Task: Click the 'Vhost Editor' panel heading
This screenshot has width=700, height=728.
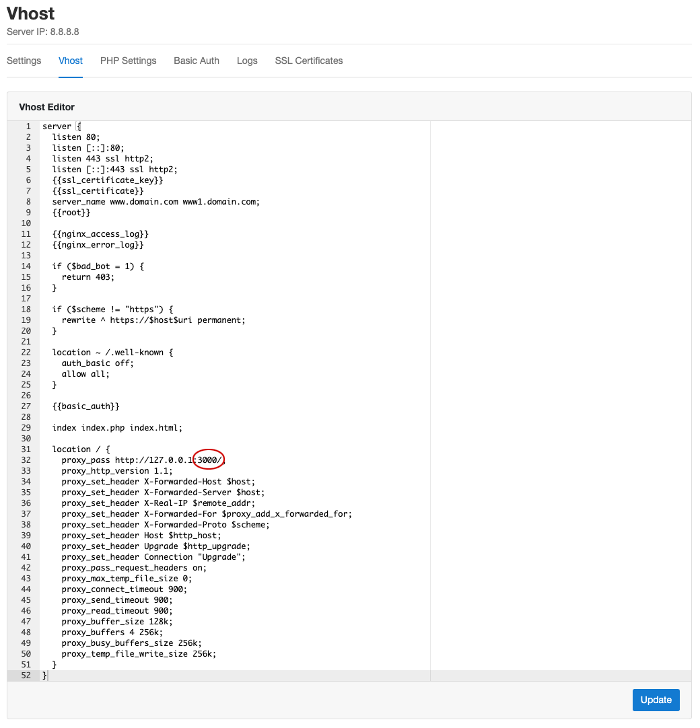Action: (47, 107)
